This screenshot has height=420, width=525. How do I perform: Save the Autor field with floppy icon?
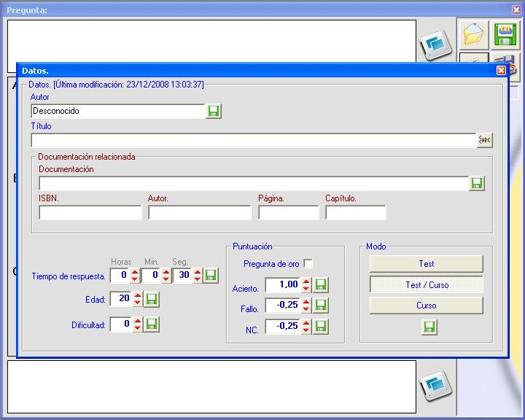[x=213, y=111]
